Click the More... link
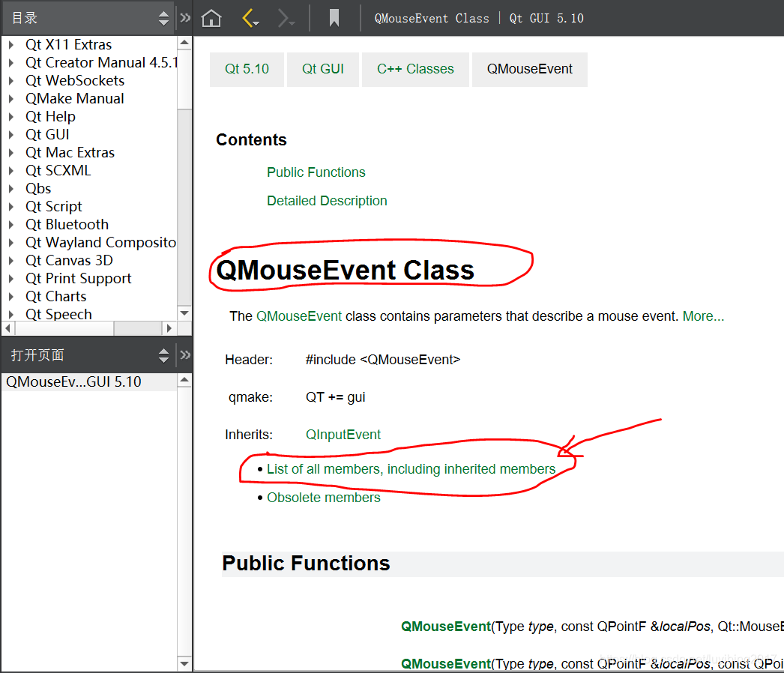Viewport: 784px width, 673px height. pyautogui.click(x=703, y=316)
